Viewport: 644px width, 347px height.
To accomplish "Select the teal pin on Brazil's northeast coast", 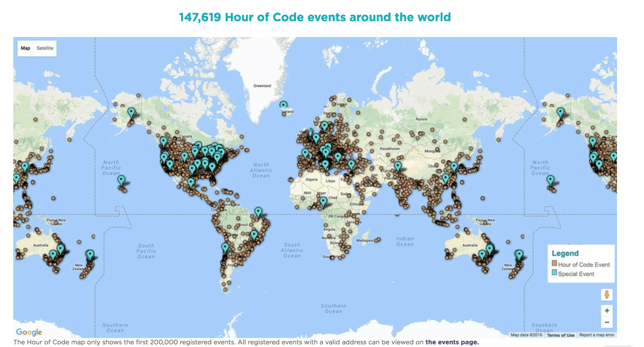I will point(258,212).
